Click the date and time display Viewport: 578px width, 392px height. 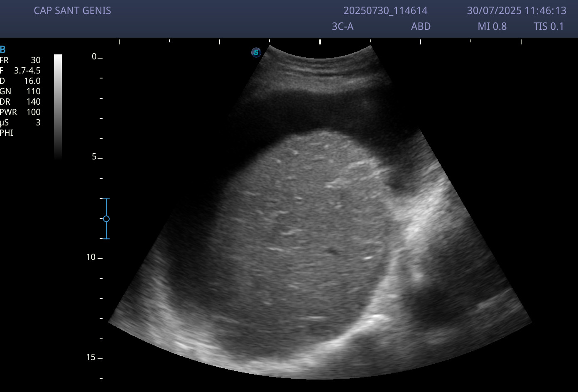(517, 11)
